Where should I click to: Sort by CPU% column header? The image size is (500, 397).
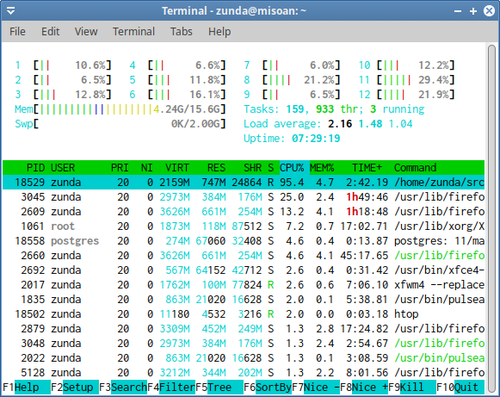pyautogui.click(x=292, y=168)
